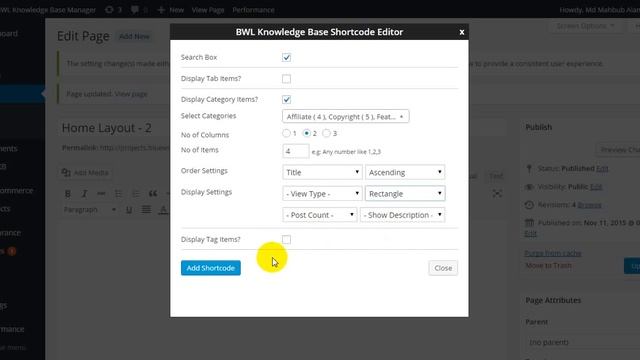This screenshot has width=640, height=360.
Task: Enable the Display Tab Items checkbox
Action: click(287, 79)
